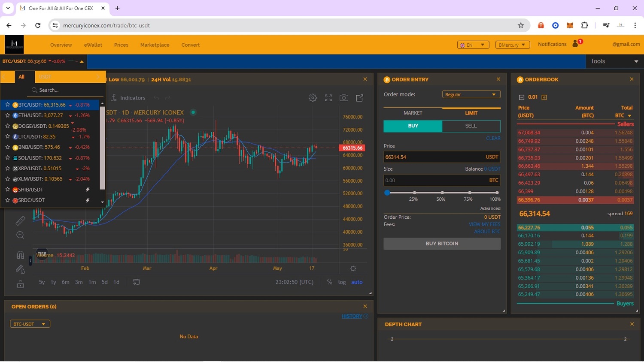Expand the Tools dropdown
This screenshot has height=362, width=644.
point(614,61)
